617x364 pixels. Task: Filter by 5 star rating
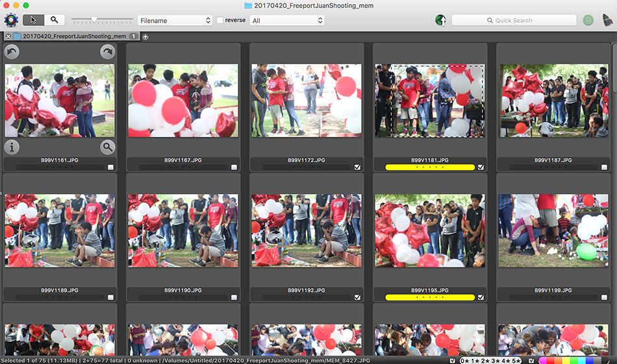click(x=516, y=361)
